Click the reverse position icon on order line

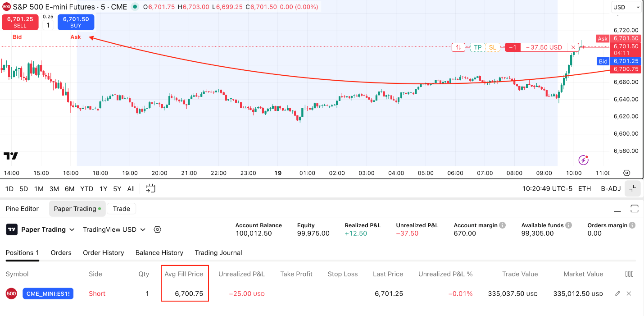(x=458, y=47)
